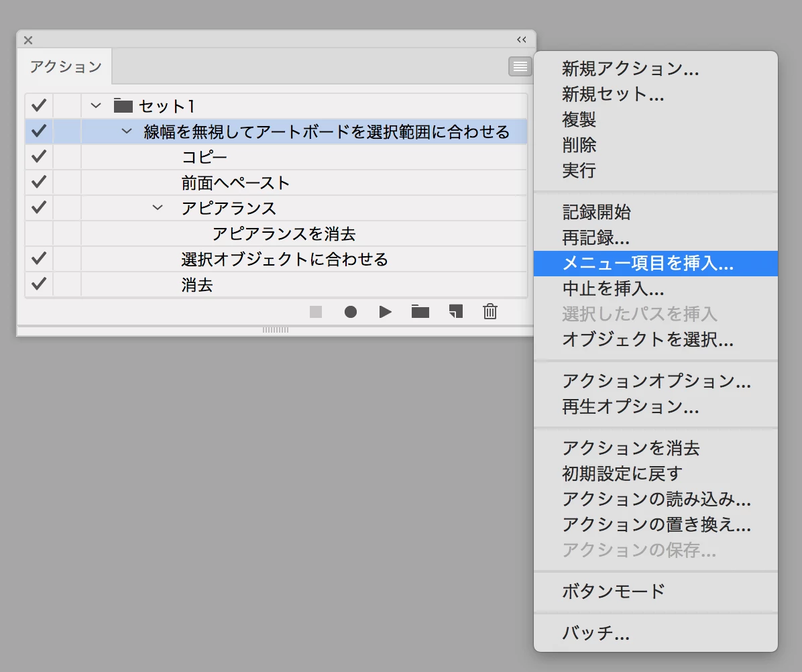Choose 削除 from the menu

[x=656, y=146]
